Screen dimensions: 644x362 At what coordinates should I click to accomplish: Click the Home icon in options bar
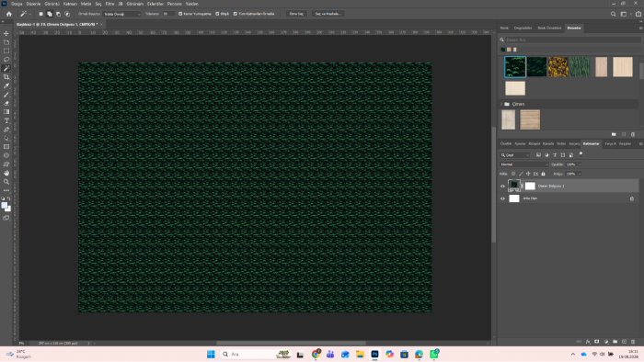pyautogui.click(x=8, y=14)
